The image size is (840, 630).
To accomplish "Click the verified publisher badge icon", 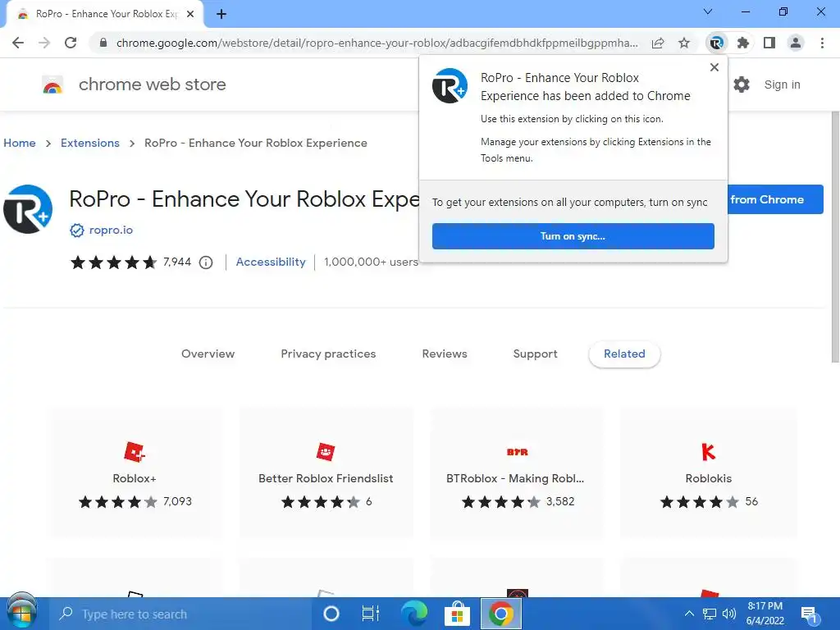I will (x=76, y=231).
